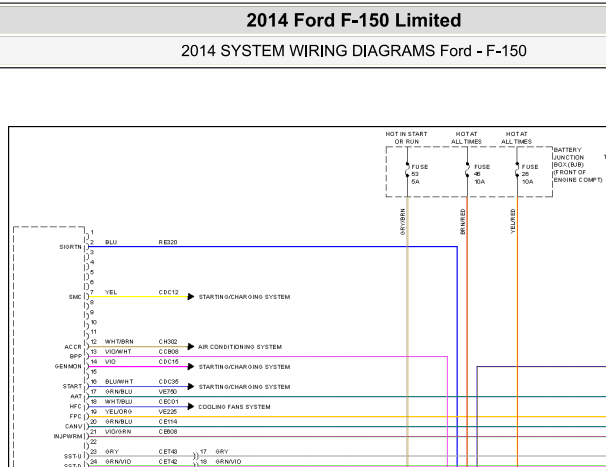Image resolution: width=606 pixels, height=467 pixels.
Task: Click the 'FPC' pin label
Action: [76, 416]
